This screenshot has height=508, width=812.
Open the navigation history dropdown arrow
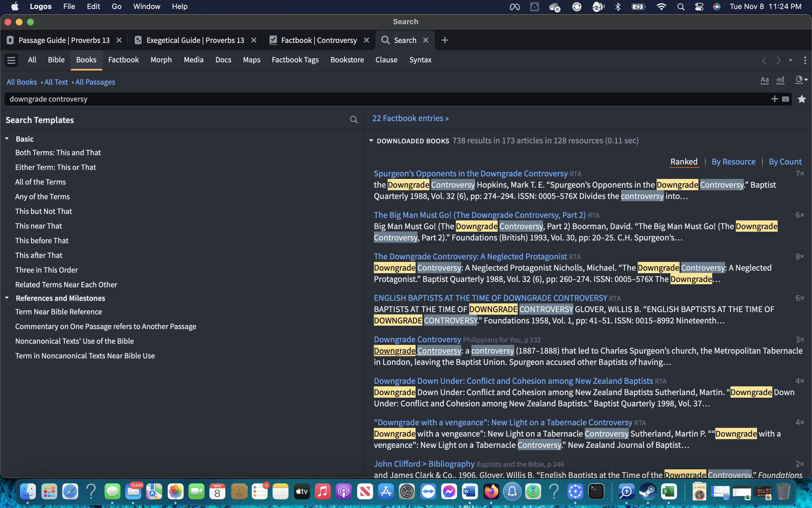pos(791,60)
